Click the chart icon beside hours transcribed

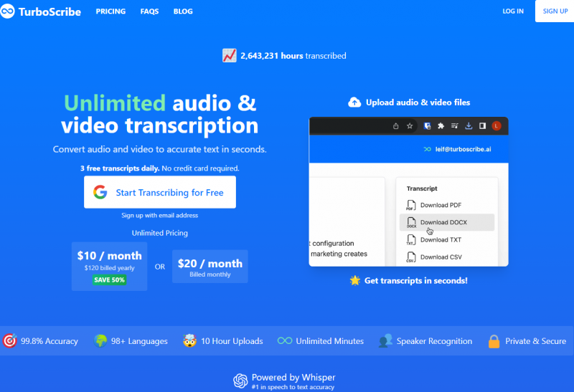pyautogui.click(x=230, y=55)
